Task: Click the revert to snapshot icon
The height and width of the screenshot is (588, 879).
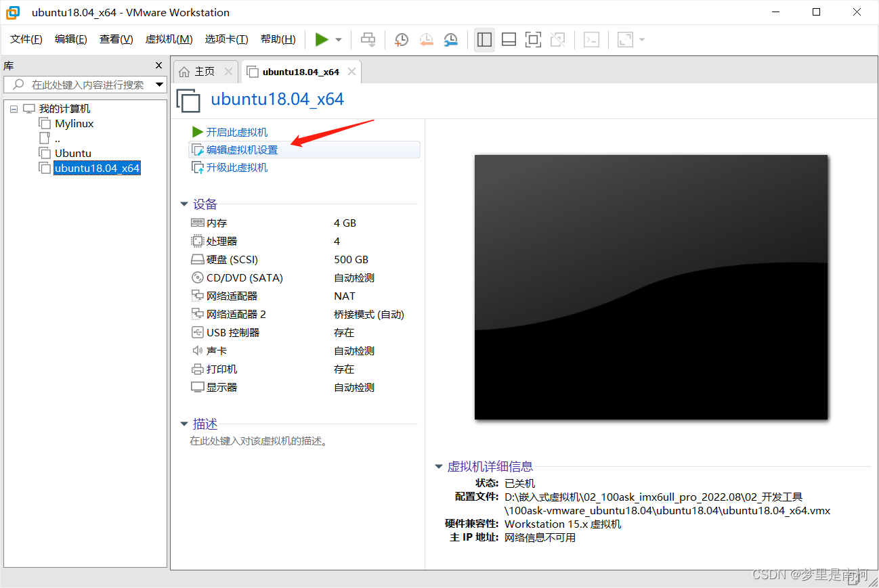Action: (x=426, y=40)
